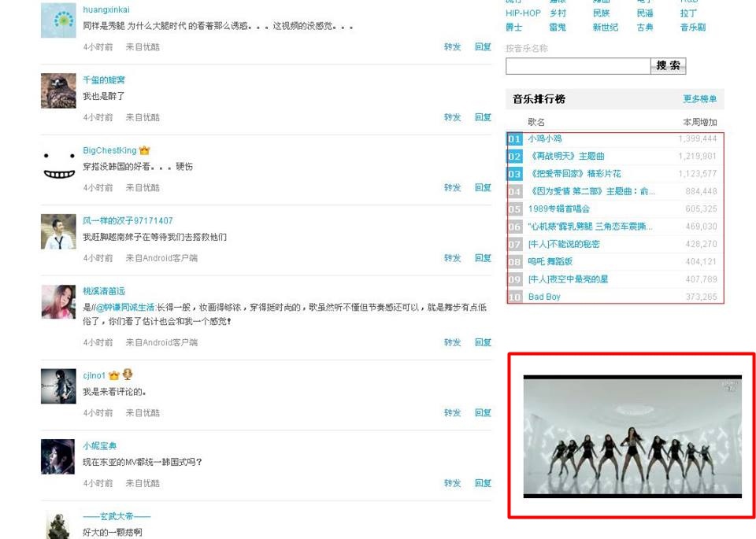
Task: Open the top-ranked song 小鸡小鸡
Action: click(545, 138)
